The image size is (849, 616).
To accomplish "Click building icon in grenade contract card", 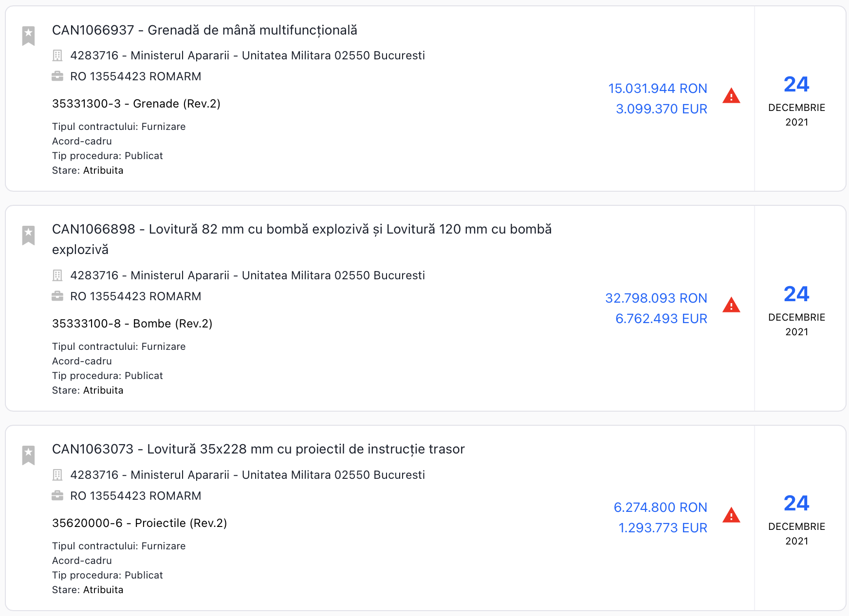I will [x=57, y=55].
